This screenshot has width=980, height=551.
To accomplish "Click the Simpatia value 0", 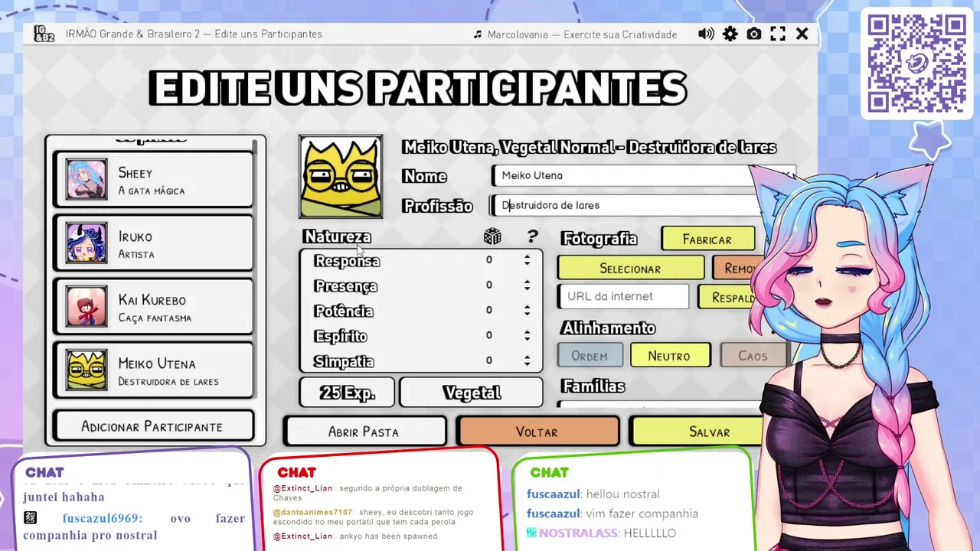I will (x=489, y=360).
